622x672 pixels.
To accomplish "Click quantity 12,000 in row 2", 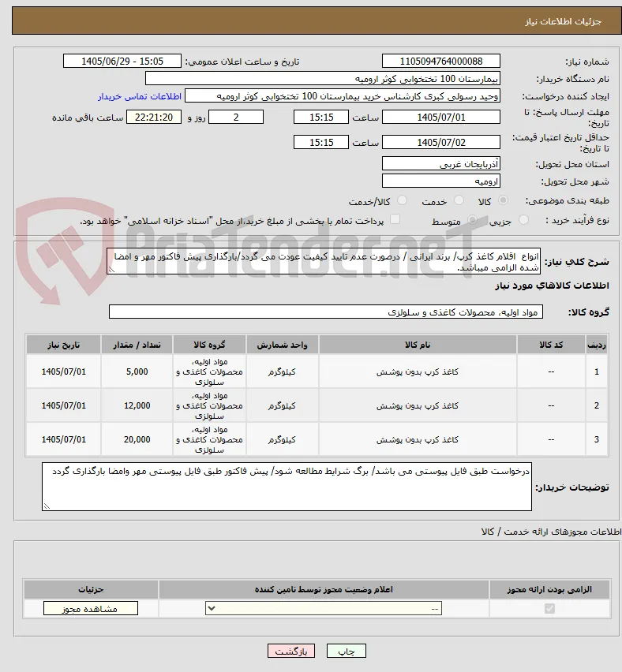I will (x=137, y=405).
